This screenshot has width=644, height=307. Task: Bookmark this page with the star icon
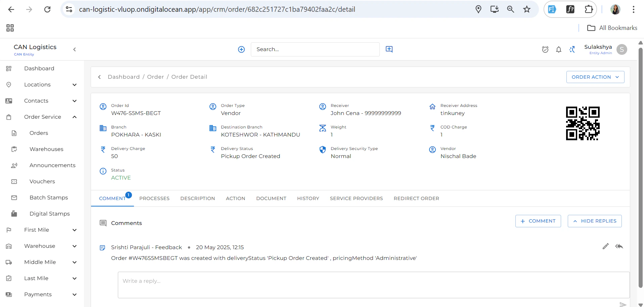click(526, 9)
